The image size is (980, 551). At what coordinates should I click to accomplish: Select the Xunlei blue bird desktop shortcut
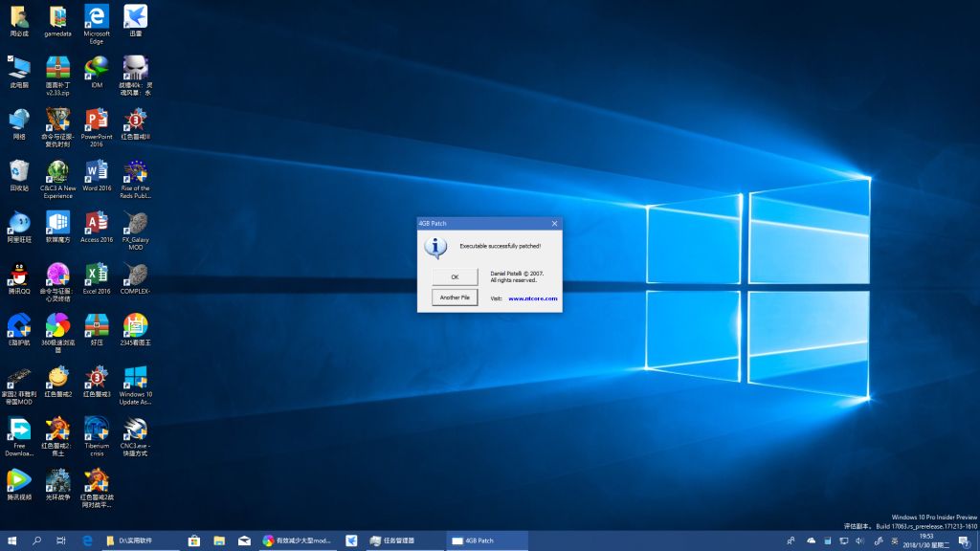click(135, 21)
